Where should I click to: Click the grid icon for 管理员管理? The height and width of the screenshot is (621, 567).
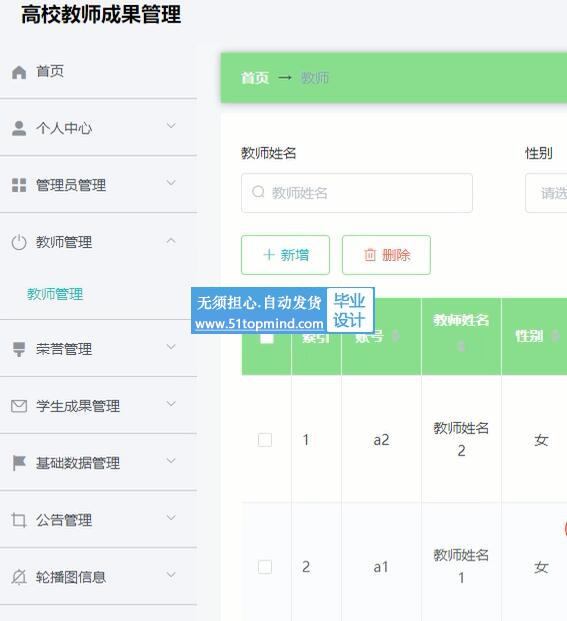[19, 185]
